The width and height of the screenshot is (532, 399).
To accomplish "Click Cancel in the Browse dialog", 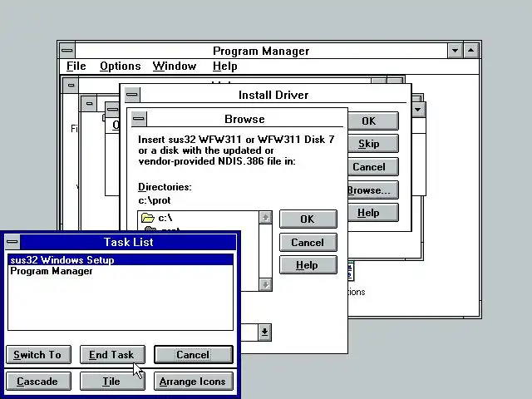I will coord(308,242).
